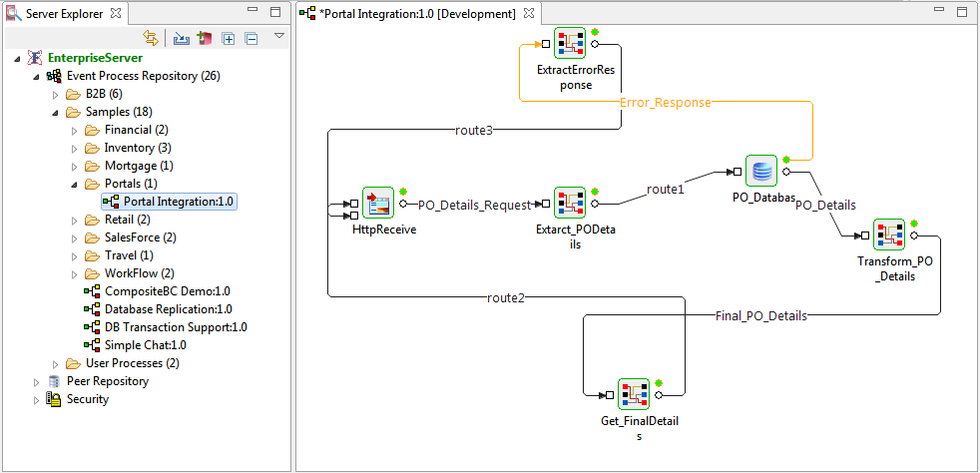Open the Server Explorer view menu arrow

click(x=279, y=36)
